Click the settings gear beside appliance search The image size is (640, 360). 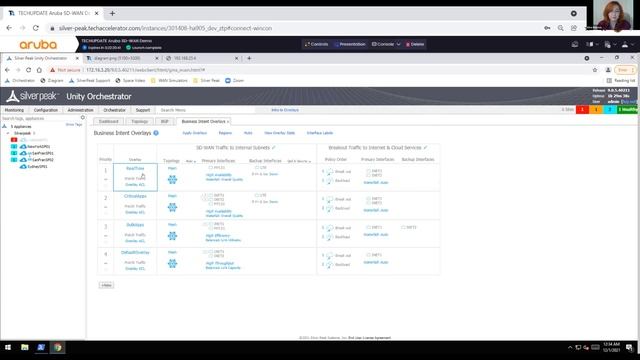coord(82,118)
